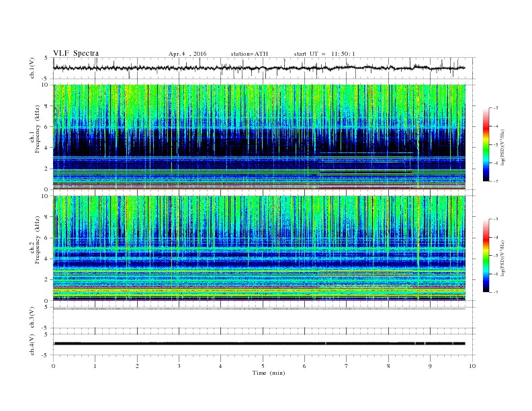Screen dimensions: 532x411
Task: Click the "ch.1(V)" waveform axis label
Action: point(32,68)
